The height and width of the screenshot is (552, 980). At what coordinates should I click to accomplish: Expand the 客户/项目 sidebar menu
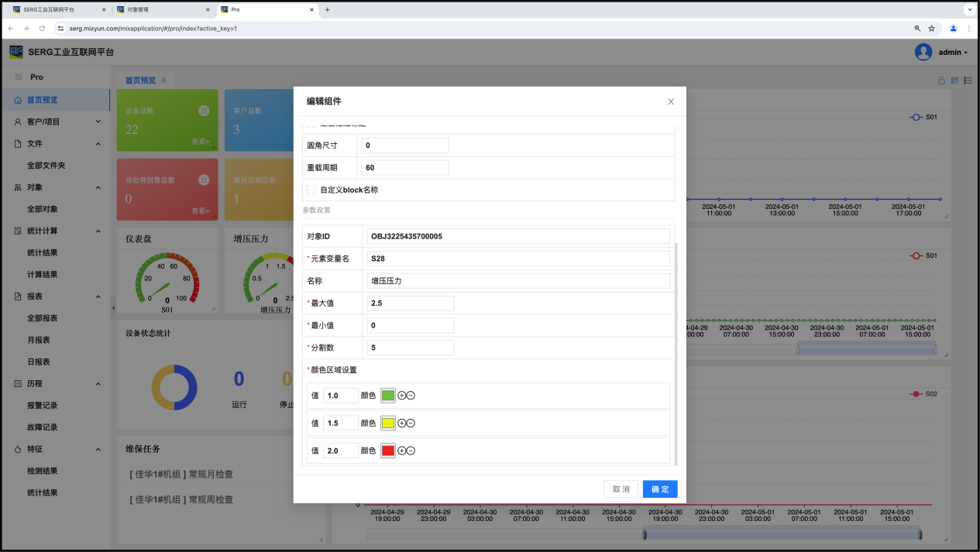click(x=98, y=122)
